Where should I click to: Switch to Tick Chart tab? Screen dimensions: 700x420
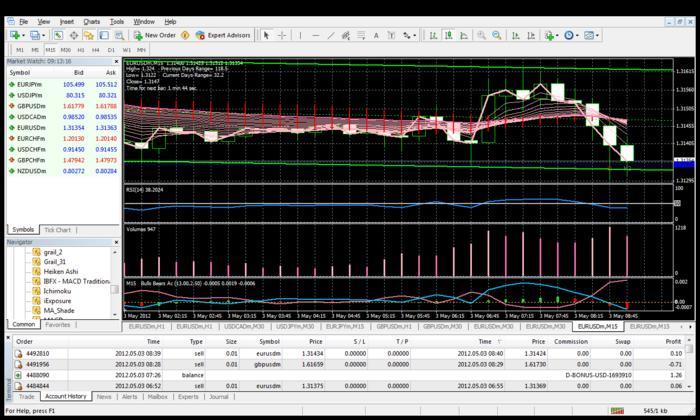pyautogui.click(x=57, y=230)
